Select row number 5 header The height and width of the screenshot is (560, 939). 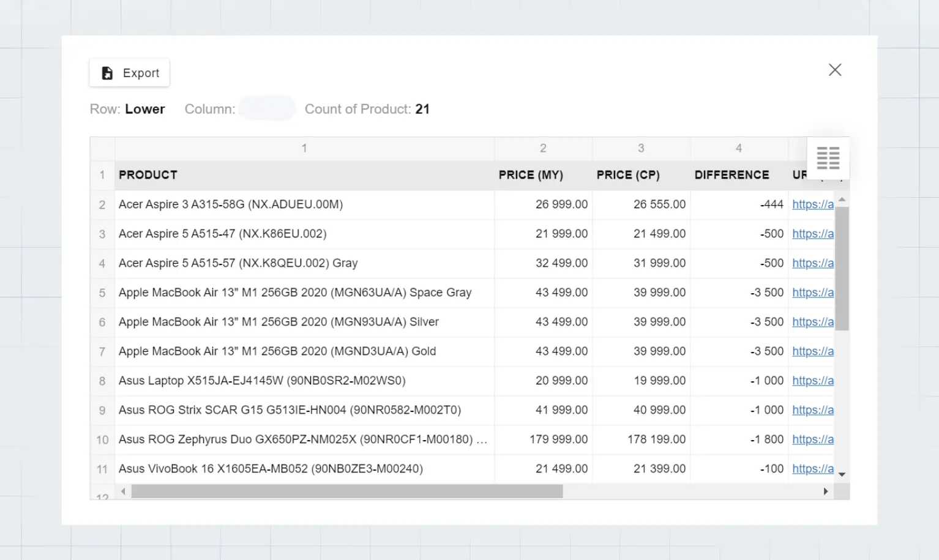click(x=102, y=293)
